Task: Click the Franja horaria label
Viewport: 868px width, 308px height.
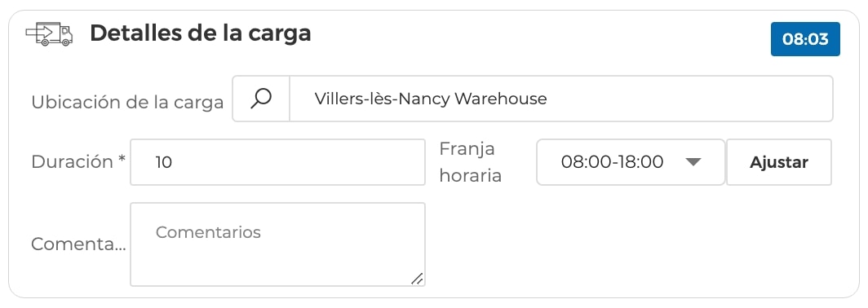Action: pos(471,162)
